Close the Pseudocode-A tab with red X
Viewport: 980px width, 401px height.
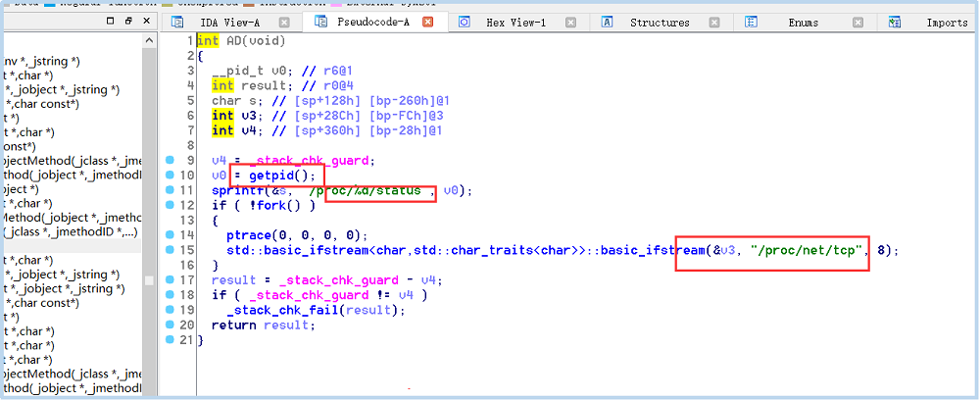pyautogui.click(x=428, y=23)
